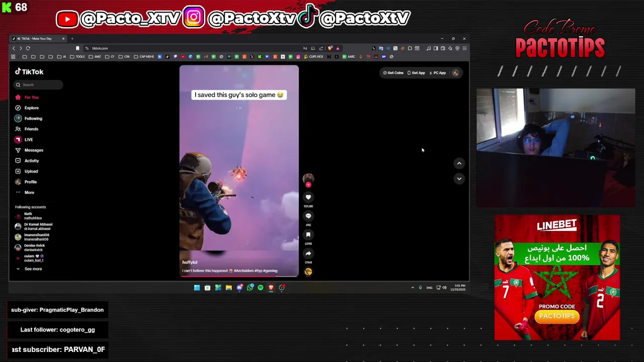Open video comments bubble icon

pyautogui.click(x=308, y=216)
